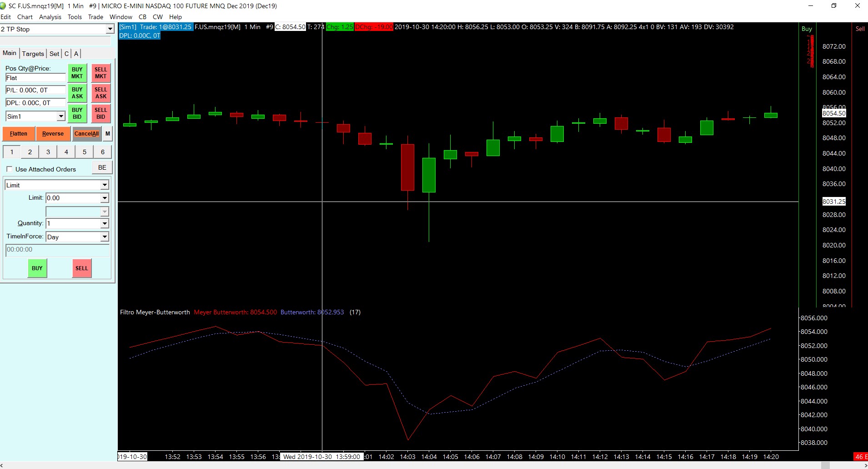Screen dimensions: 868x469
Task: Open the CB menu
Action: [142, 17]
